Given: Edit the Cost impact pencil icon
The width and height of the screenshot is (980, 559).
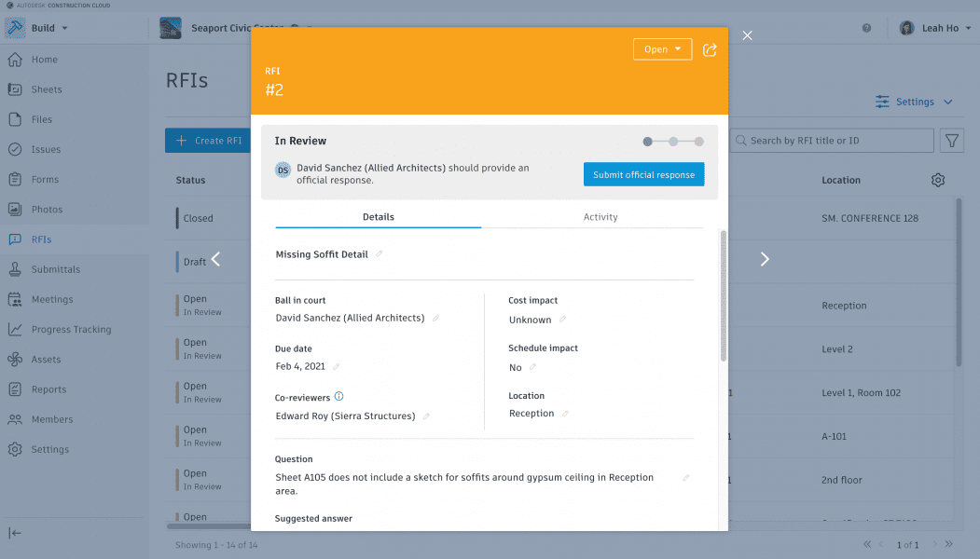Looking at the screenshot, I should [562, 320].
